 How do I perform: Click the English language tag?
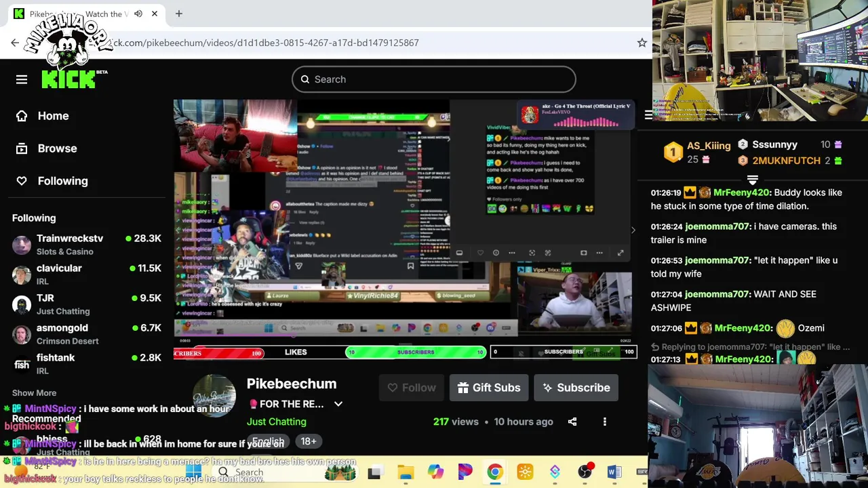pos(269,441)
